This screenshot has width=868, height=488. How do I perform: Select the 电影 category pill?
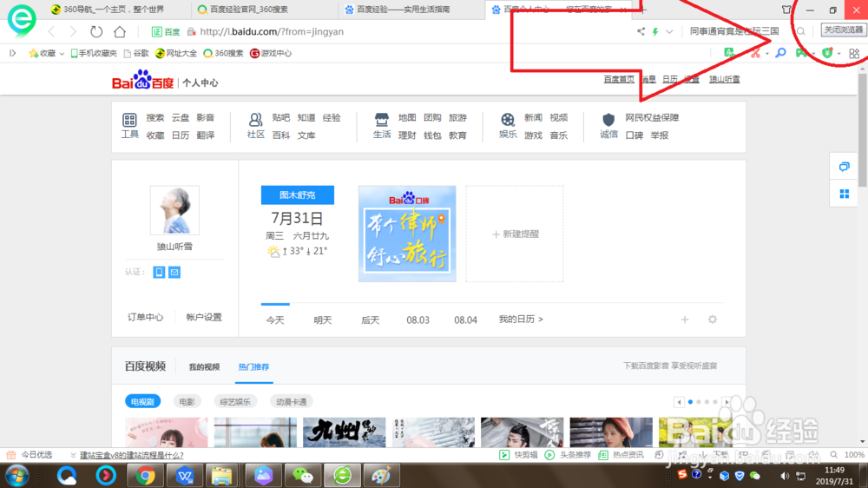point(187,401)
